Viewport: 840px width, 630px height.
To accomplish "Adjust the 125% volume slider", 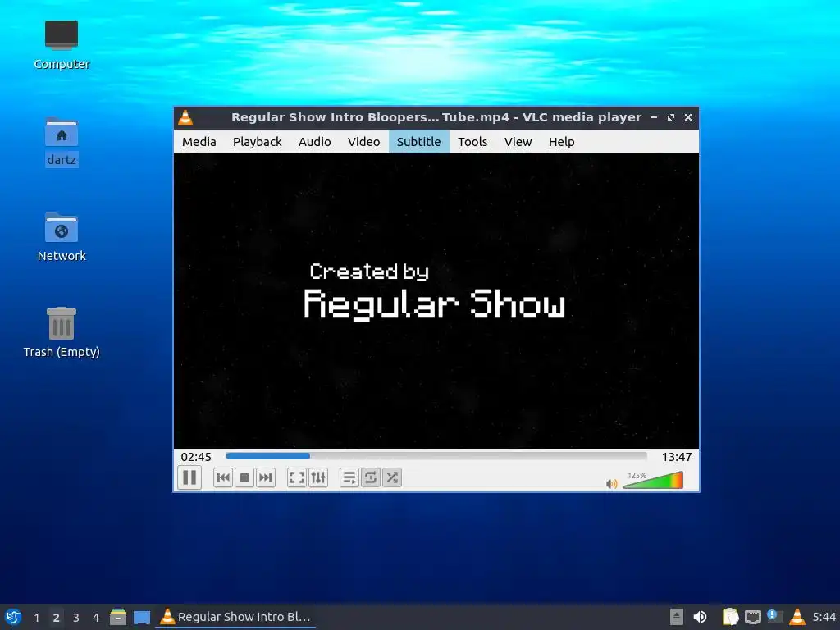I will tap(653, 480).
